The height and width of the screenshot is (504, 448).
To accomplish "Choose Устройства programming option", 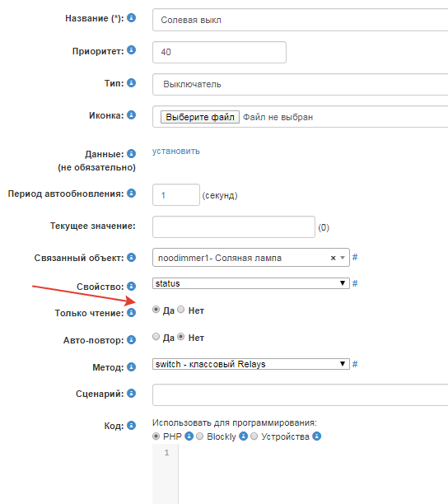I will 254,436.
